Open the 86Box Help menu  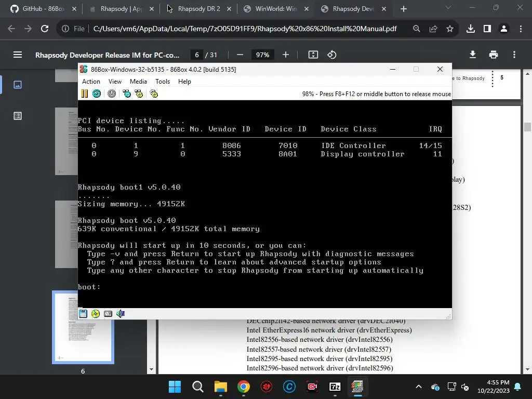184,82
